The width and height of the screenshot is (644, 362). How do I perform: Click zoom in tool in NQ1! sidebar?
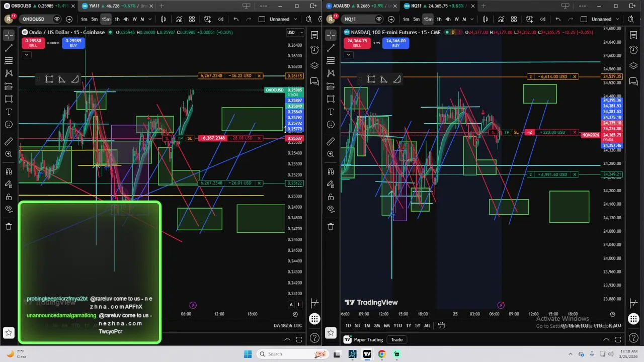[331, 154]
